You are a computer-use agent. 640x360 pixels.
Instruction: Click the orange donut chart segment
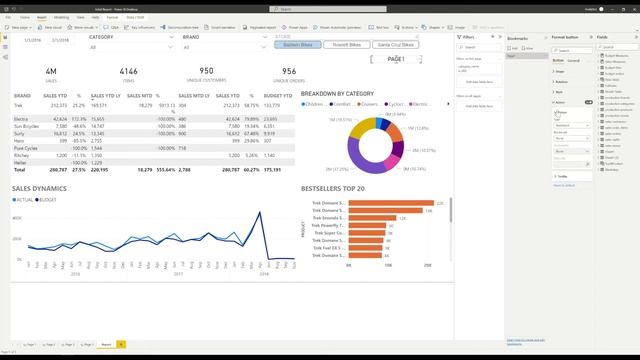[x=396, y=131]
